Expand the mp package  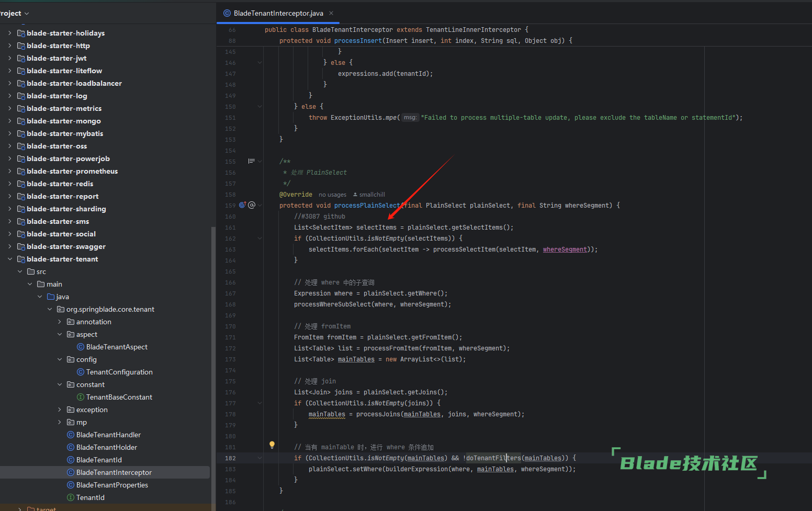[x=60, y=422]
